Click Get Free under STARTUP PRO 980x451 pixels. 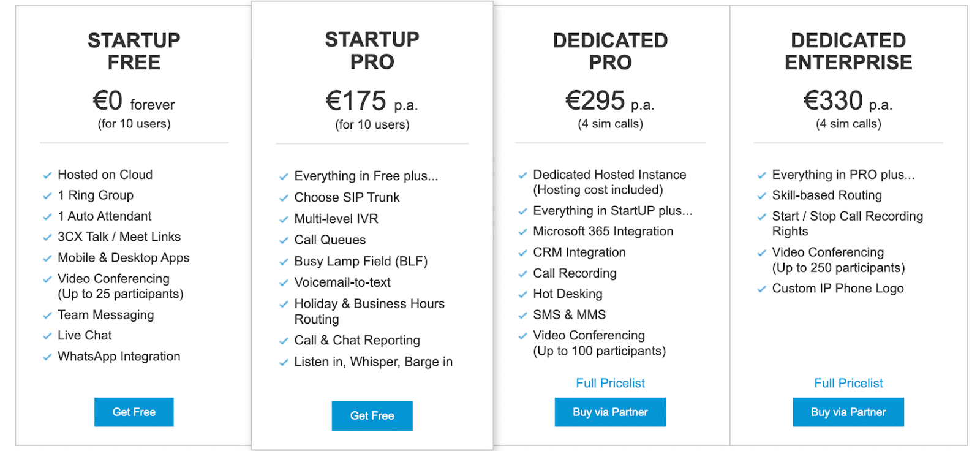[372, 415]
